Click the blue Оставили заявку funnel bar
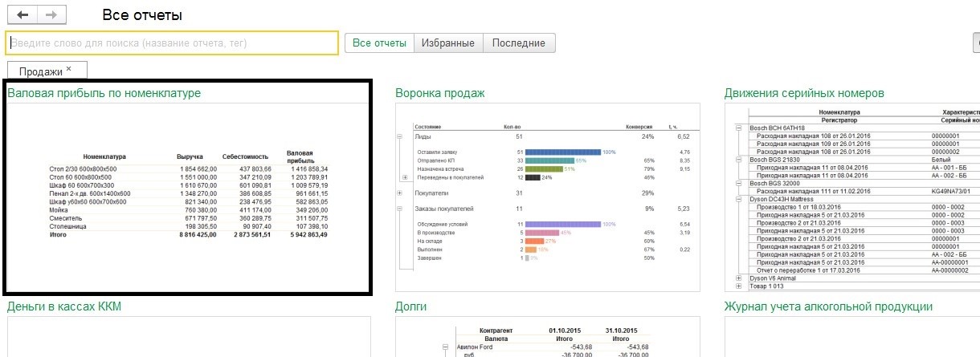 pos(562,152)
